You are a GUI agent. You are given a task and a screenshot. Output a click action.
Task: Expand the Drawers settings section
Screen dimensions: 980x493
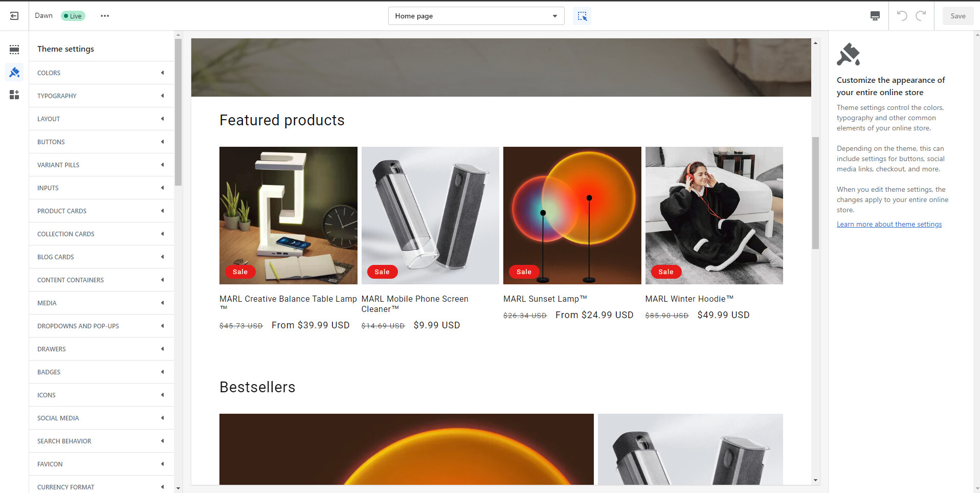(101, 349)
